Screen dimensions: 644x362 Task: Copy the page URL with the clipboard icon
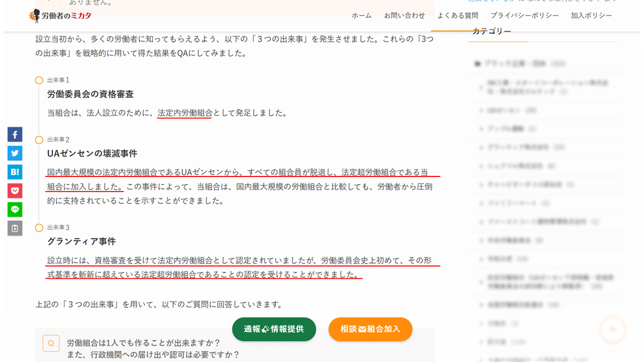click(x=15, y=228)
